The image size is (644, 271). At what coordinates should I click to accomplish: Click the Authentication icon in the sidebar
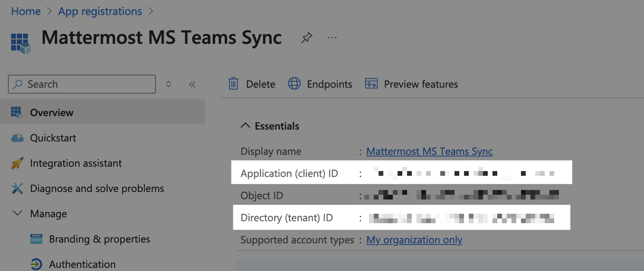coord(36,264)
